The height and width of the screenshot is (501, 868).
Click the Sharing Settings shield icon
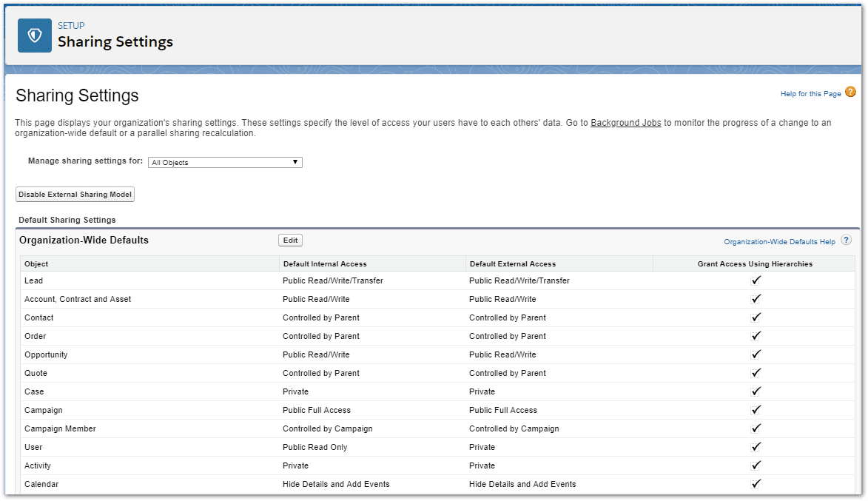tap(35, 36)
